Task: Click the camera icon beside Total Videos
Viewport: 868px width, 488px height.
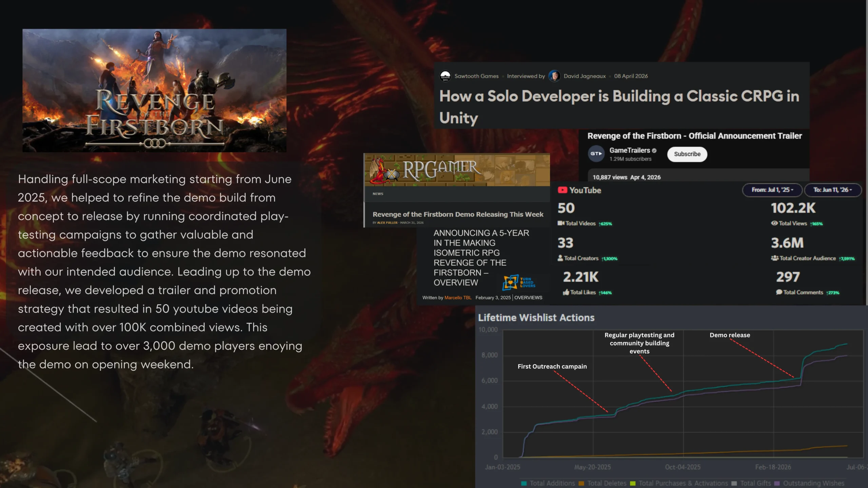Action: (561, 223)
